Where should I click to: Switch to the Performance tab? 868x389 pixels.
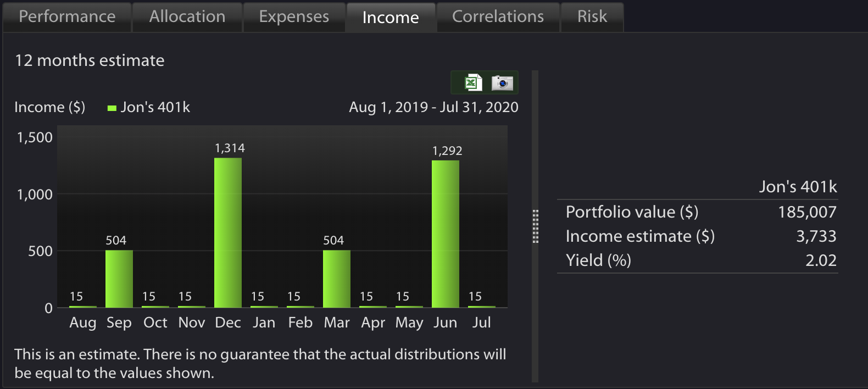click(67, 16)
